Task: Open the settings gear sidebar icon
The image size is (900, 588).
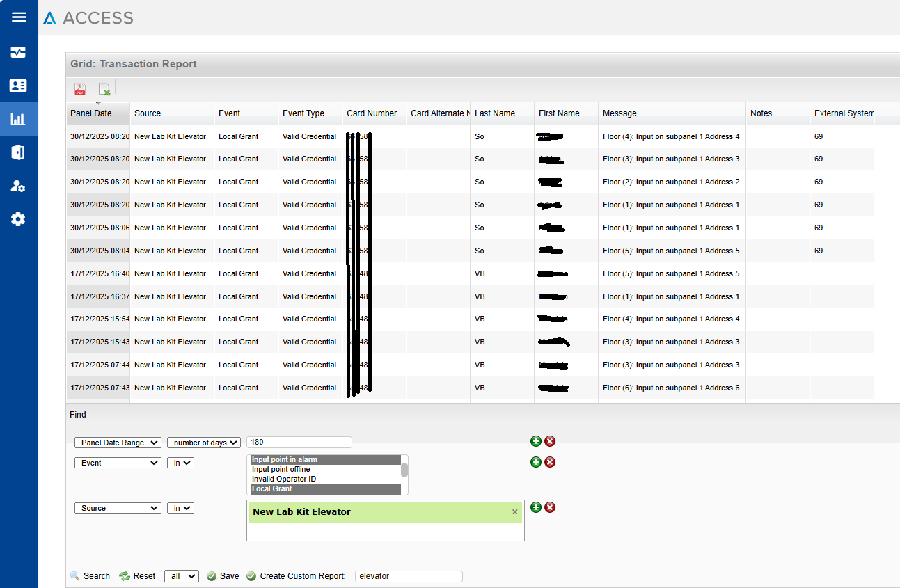Action: point(18,219)
